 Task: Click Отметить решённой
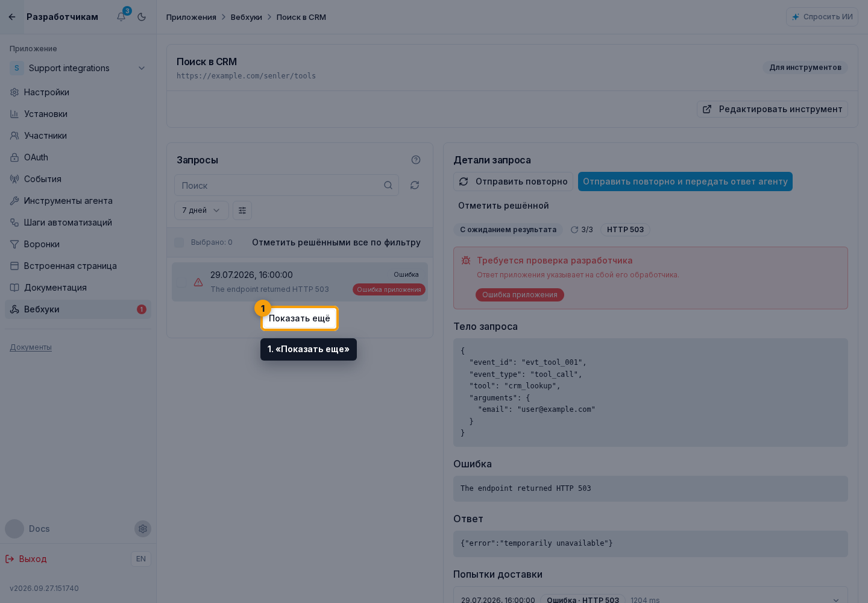[x=503, y=206]
